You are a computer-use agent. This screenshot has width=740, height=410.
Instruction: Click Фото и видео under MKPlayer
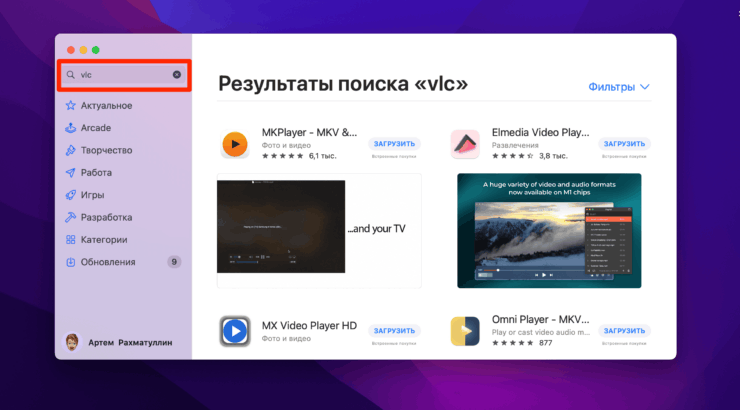tap(286, 145)
